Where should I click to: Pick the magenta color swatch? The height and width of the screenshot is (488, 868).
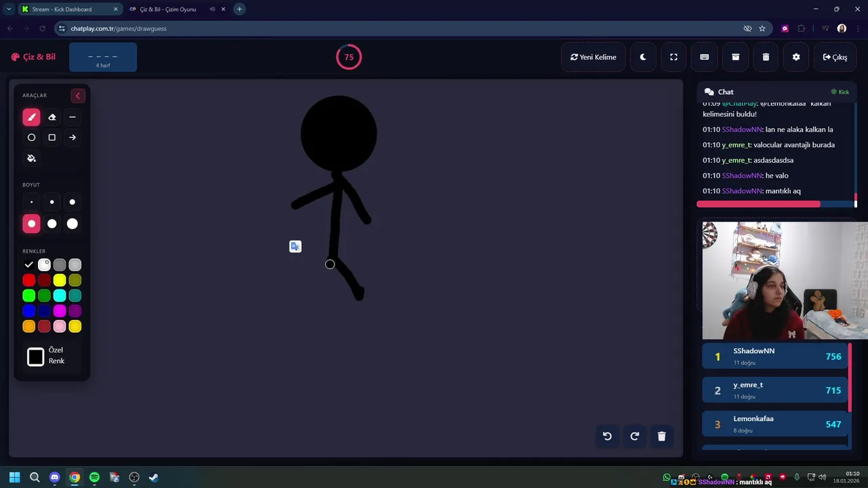tap(60, 311)
